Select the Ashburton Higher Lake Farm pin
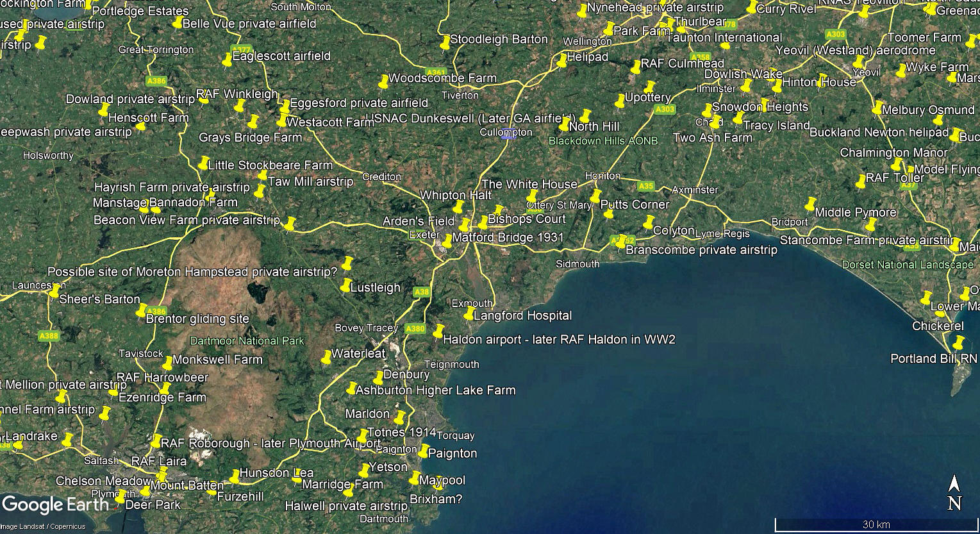The width and height of the screenshot is (980, 534). 351,388
